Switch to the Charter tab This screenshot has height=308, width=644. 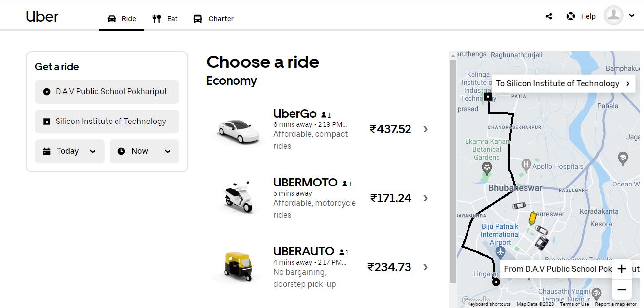(x=213, y=19)
